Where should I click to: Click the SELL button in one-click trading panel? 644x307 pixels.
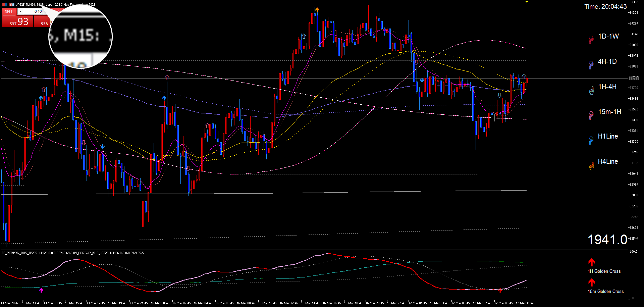pos(9,11)
